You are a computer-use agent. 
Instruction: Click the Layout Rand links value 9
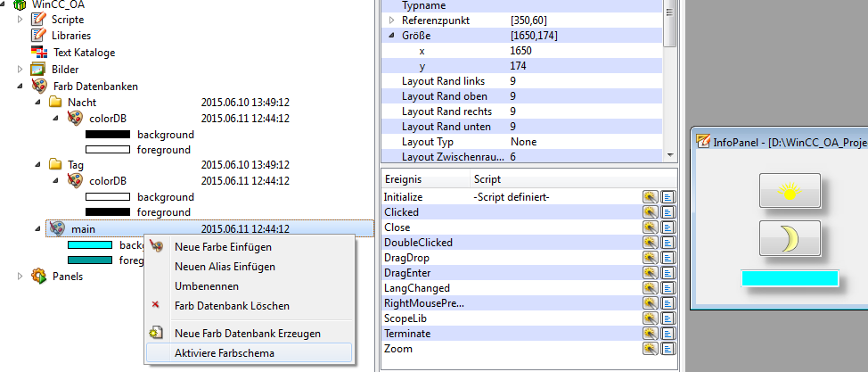point(513,81)
